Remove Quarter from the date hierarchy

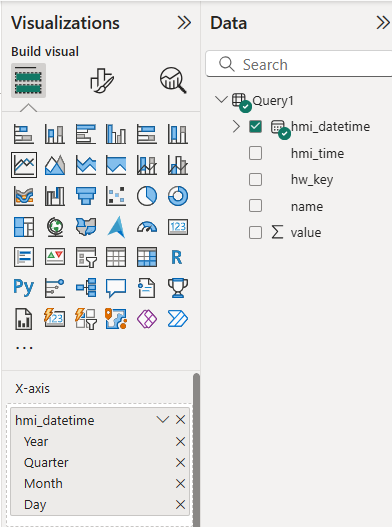[181, 463]
